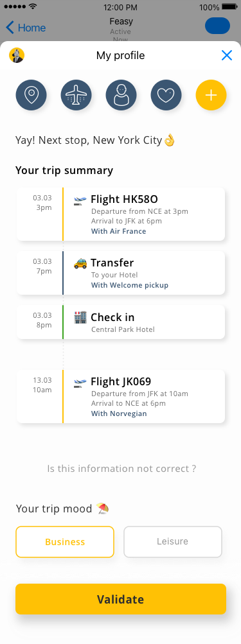Select Business trip mood
This screenshot has height=644, width=241.
(65, 542)
